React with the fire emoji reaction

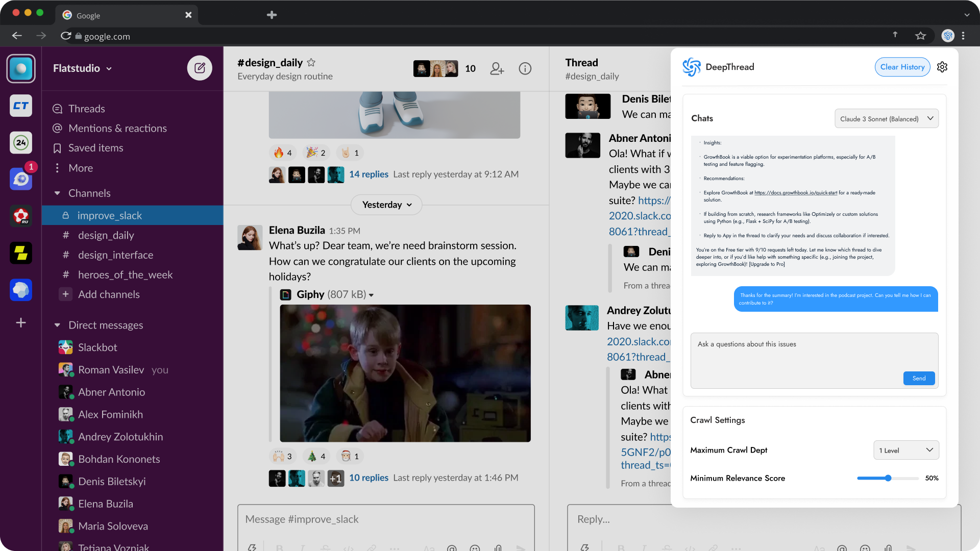click(283, 153)
